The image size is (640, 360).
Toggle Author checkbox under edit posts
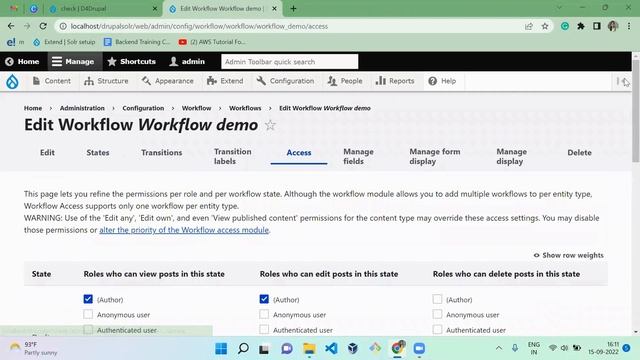(264, 299)
